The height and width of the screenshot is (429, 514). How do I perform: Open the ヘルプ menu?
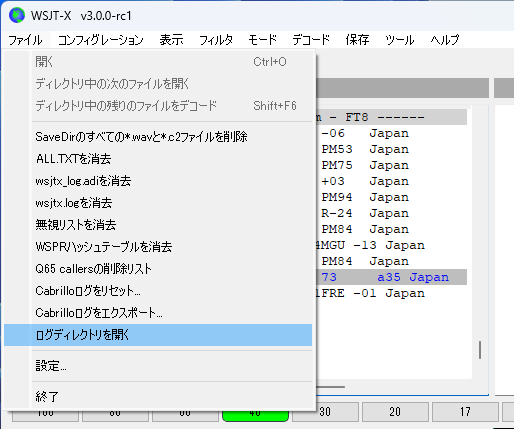pos(445,40)
